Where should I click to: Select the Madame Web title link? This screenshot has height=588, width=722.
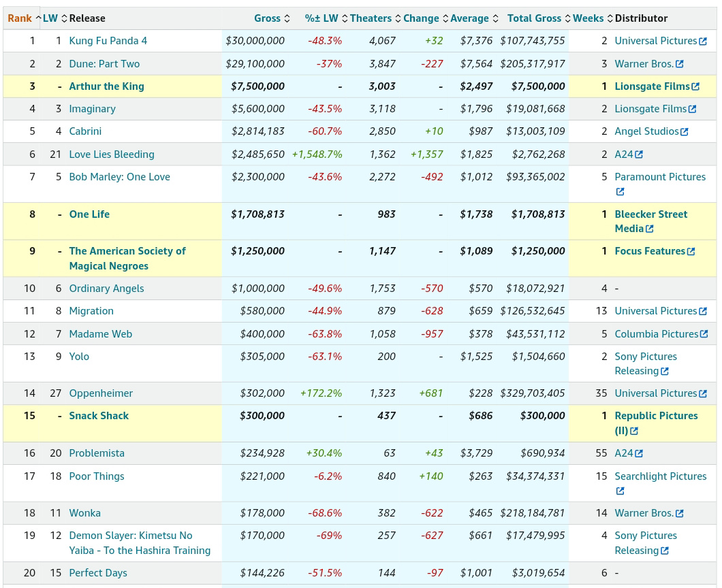click(x=100, y=334)
